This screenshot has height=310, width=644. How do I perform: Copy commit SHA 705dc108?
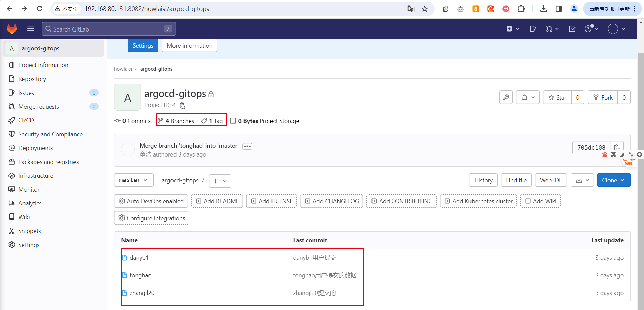pos(616,147)
